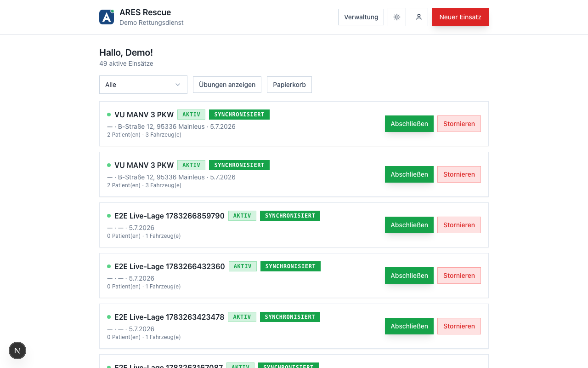Image resolution: width=588 pixels, height=368 pixels.
Task: Click SYNCHRONISIERT badge of E2E Live-Lage 1783263423478
Action: tap(290, 317)
